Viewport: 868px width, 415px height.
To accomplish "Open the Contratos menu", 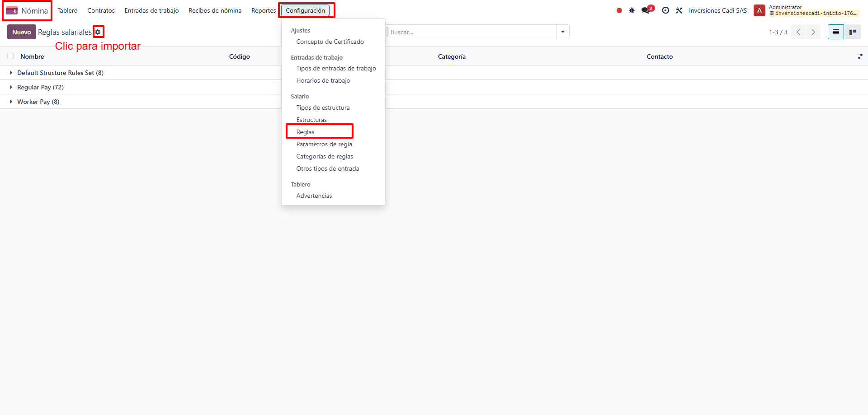I will pyautogui.click(x=101, y=10).
